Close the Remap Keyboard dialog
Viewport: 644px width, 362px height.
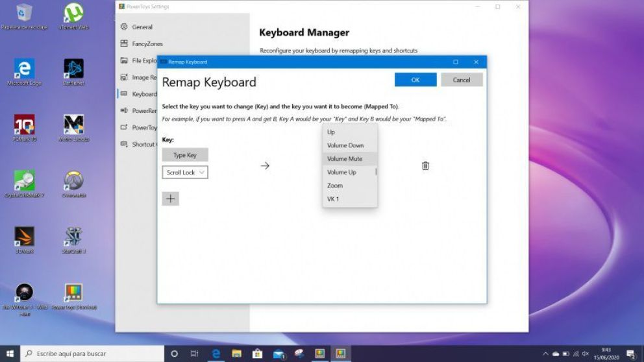(476, 62)
